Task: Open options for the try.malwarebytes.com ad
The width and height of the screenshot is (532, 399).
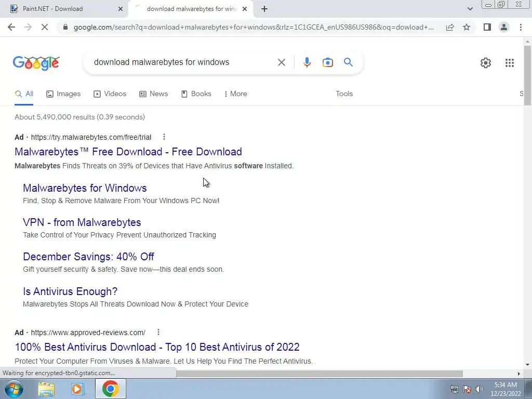Action: (x=164, y=137)
